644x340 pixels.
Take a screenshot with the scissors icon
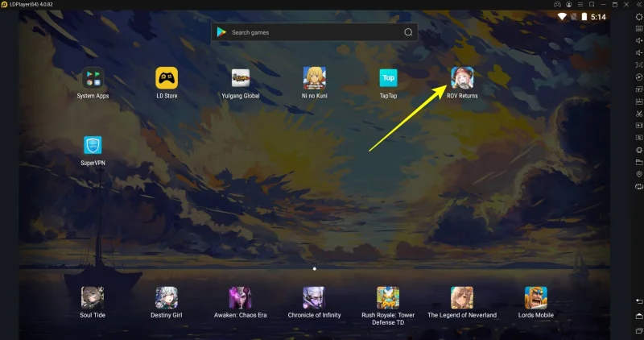click(x=639, y=114)
